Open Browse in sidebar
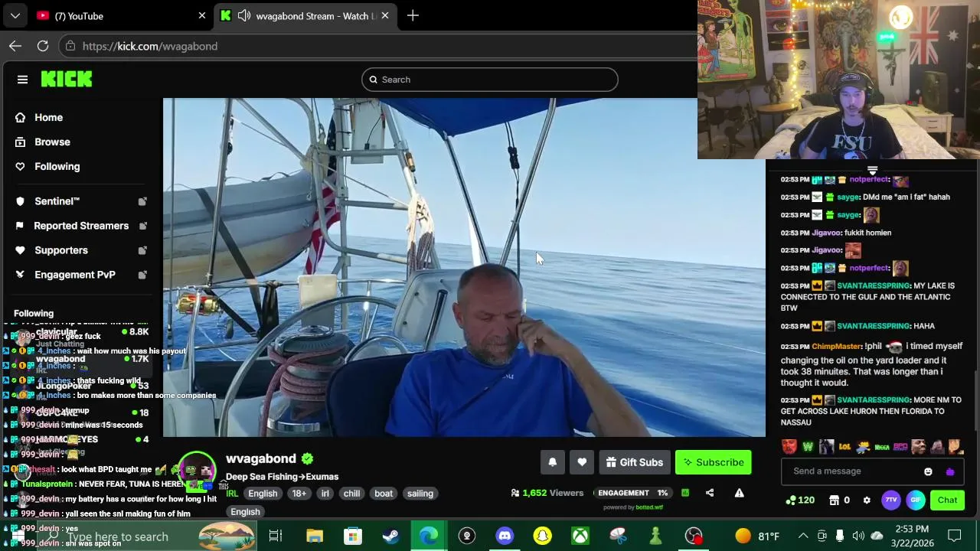The width and height of the screenshot is (980, 551). (52, 142)
